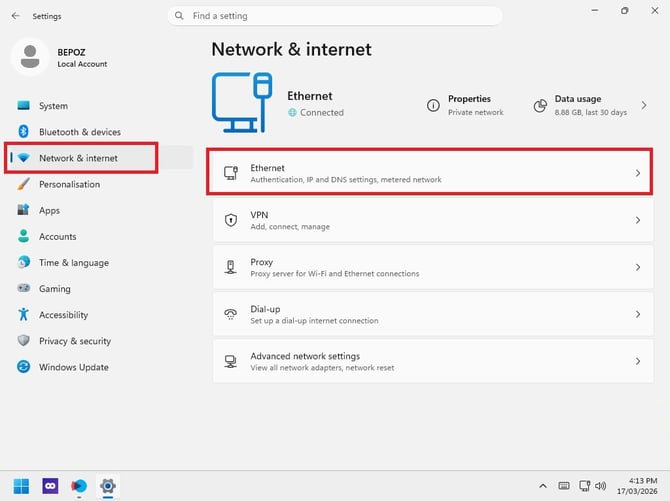670x501 pixels.
Task: Open Advanced network settings
Action: point(433,361)
